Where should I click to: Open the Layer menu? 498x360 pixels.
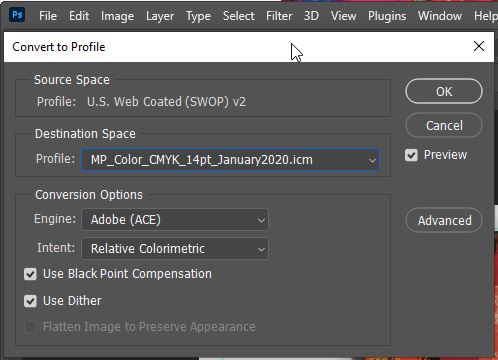pos(160,16)
